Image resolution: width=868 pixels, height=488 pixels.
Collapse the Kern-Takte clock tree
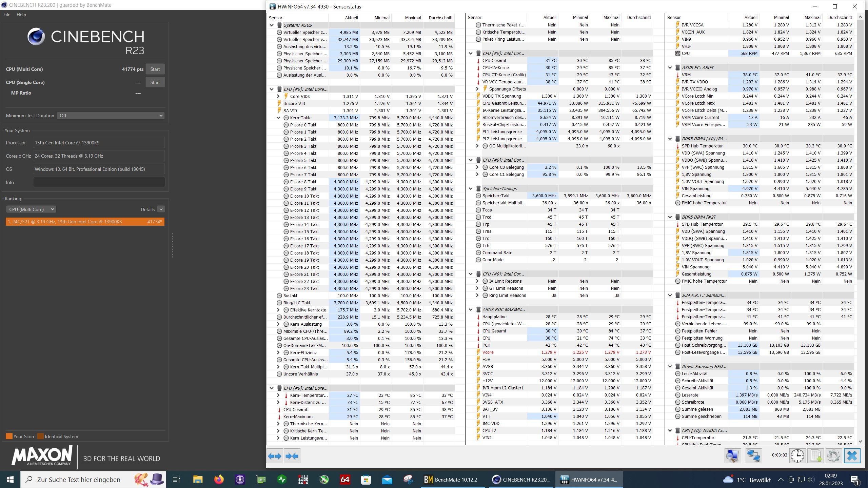click(x=278, y=118)
